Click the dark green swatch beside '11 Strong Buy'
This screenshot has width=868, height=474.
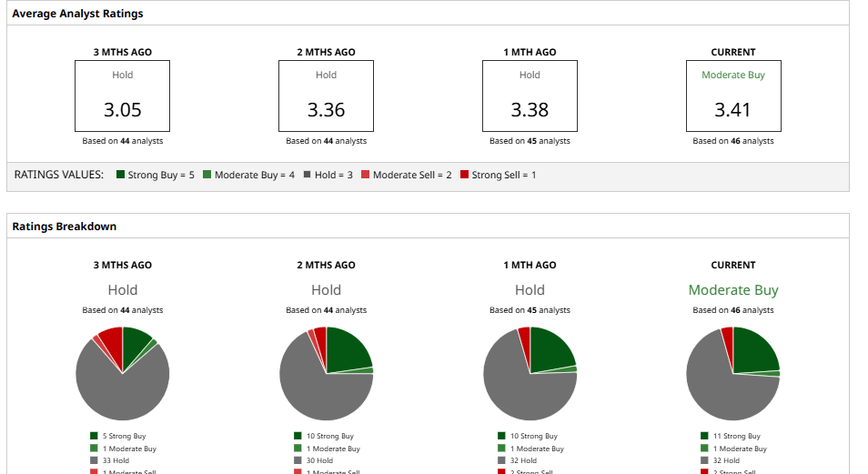coord(704,436)
